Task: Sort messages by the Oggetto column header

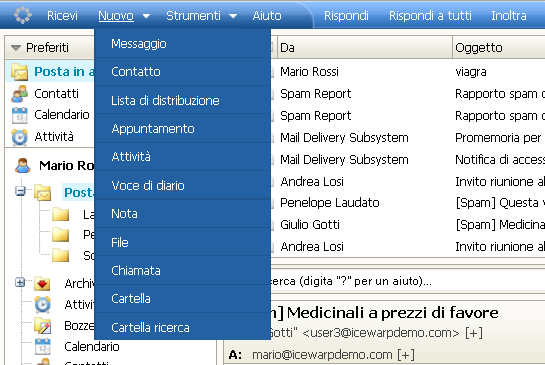Action: point(499,48)
